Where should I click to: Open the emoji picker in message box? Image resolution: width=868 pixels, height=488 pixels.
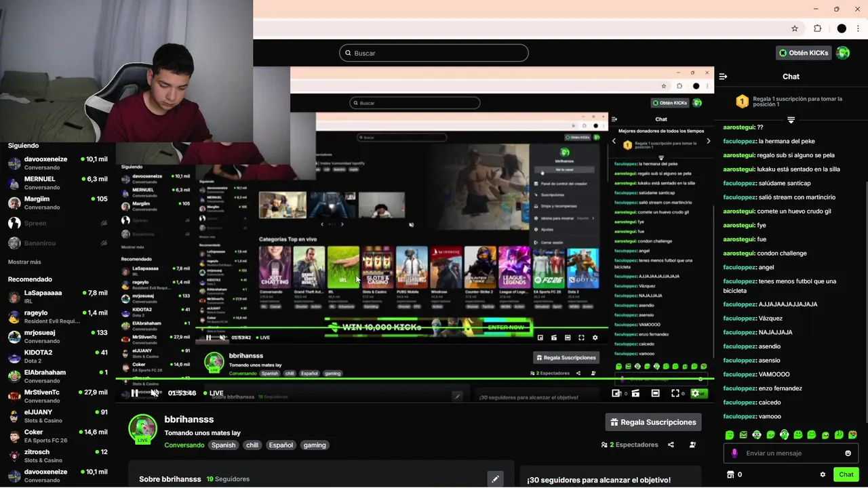point(848,453)
